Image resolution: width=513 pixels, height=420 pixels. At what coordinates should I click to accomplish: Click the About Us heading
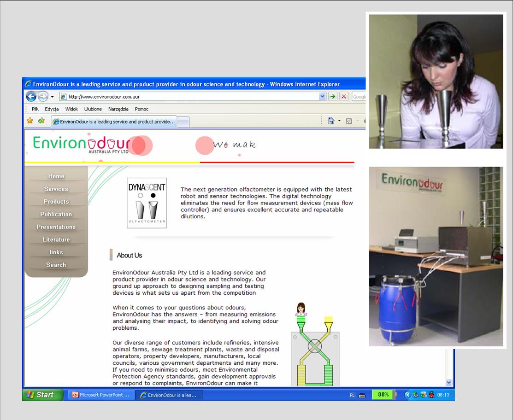tap(129, 255)
